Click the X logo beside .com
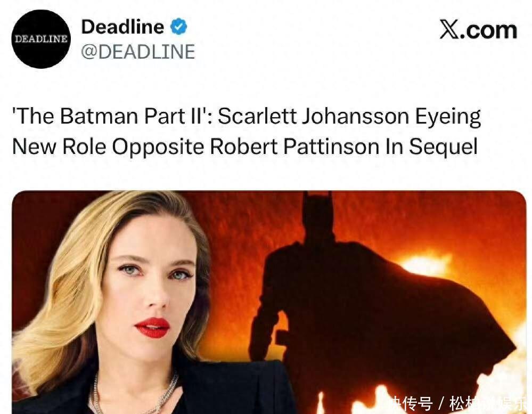 click(x=451, y=29)
